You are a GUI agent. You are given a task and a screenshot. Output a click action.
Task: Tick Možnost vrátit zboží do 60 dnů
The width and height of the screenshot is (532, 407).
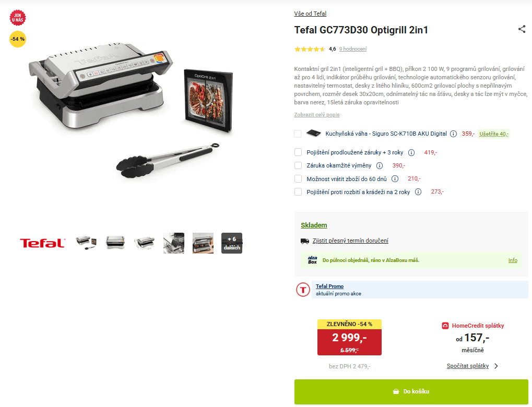tap(298, 179)
